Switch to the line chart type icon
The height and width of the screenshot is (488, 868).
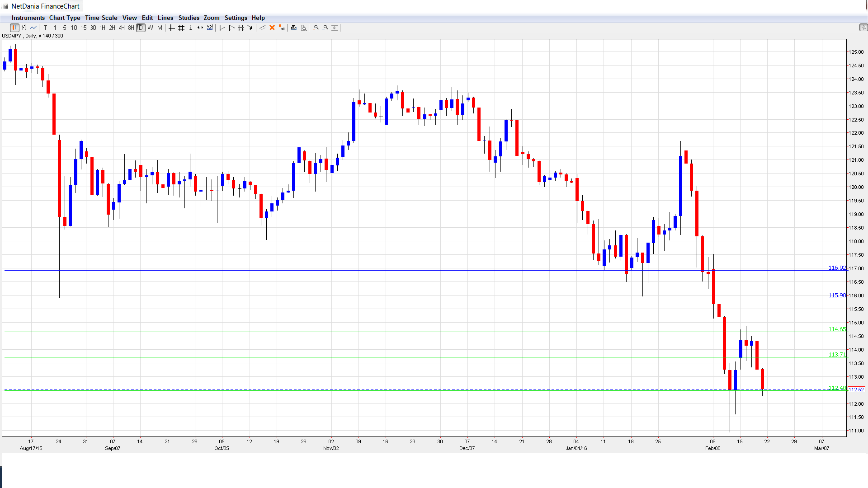click(x=33, y=28)
